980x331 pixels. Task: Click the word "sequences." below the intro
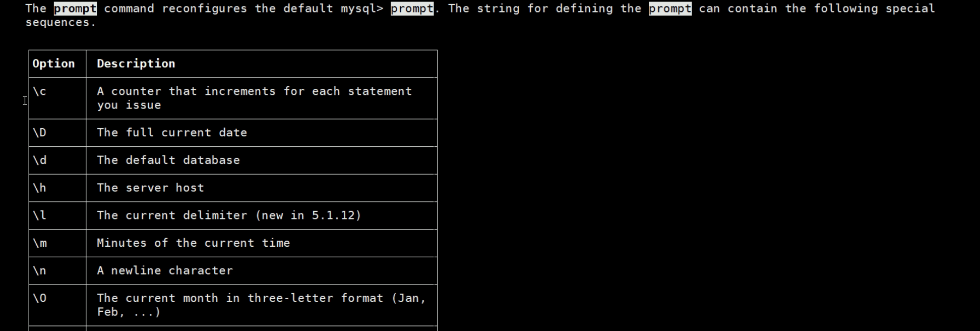tap(60, 23)
